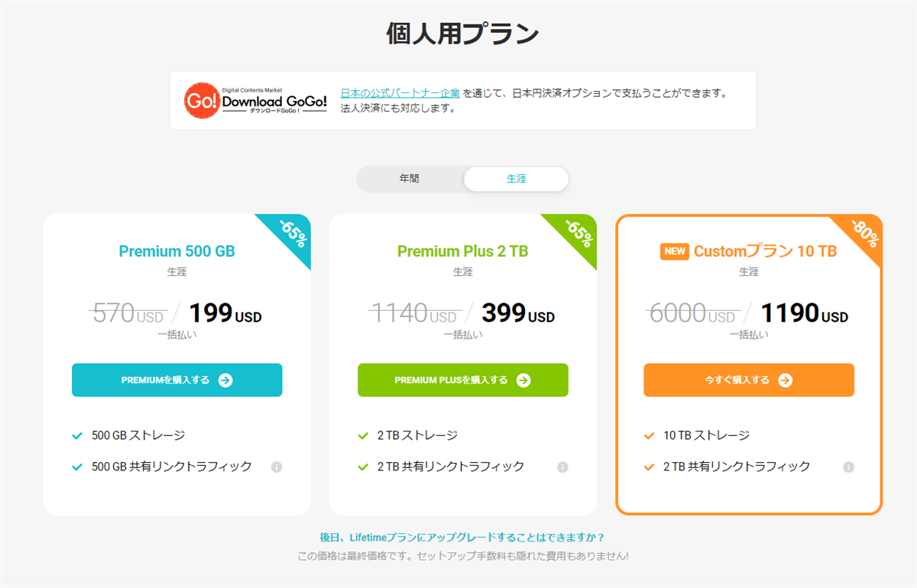The width and height of the screenshot is (917, 588).
Task: Click info icon in Premium Plus 2 TB card
Action: [562, 467]
